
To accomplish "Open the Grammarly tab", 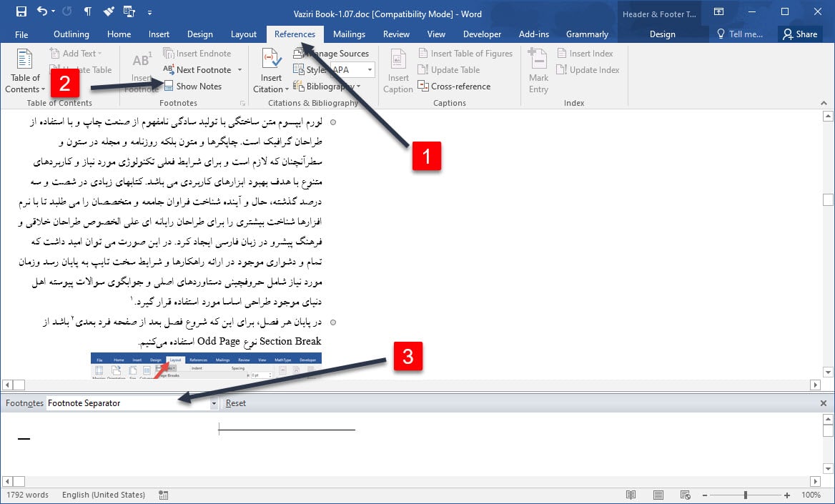I will click(x=587, y=34).
